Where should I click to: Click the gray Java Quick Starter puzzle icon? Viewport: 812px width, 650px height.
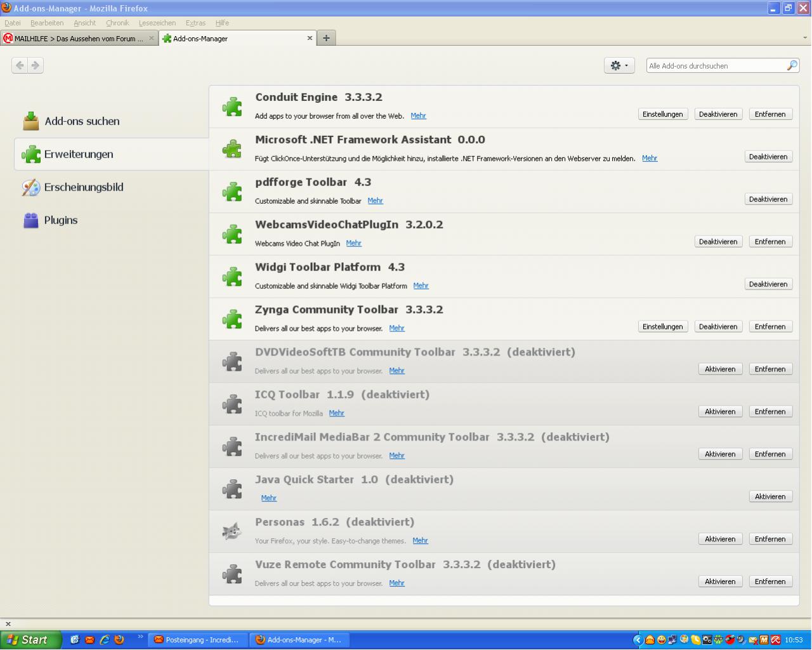(232, 489)
